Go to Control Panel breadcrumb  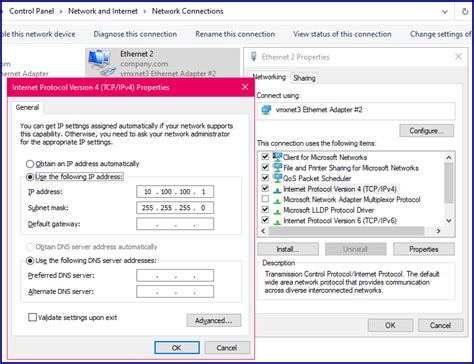click(32, 11)
